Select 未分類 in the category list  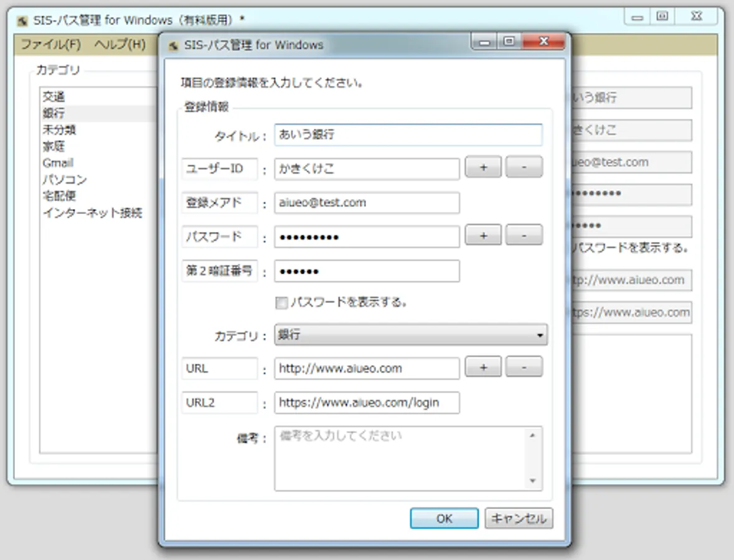[x=98, y=129]
